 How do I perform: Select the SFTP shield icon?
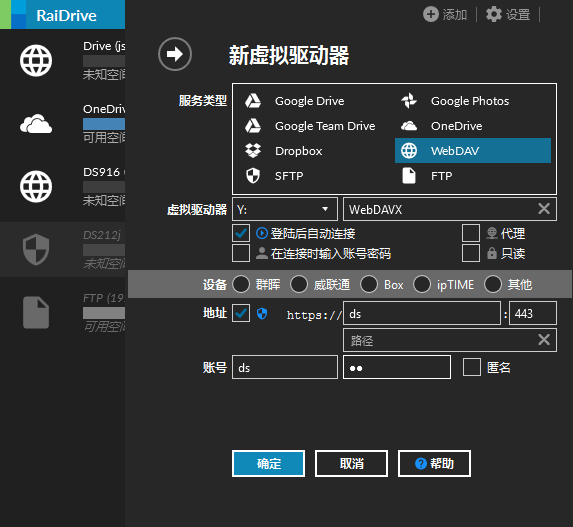253,176
